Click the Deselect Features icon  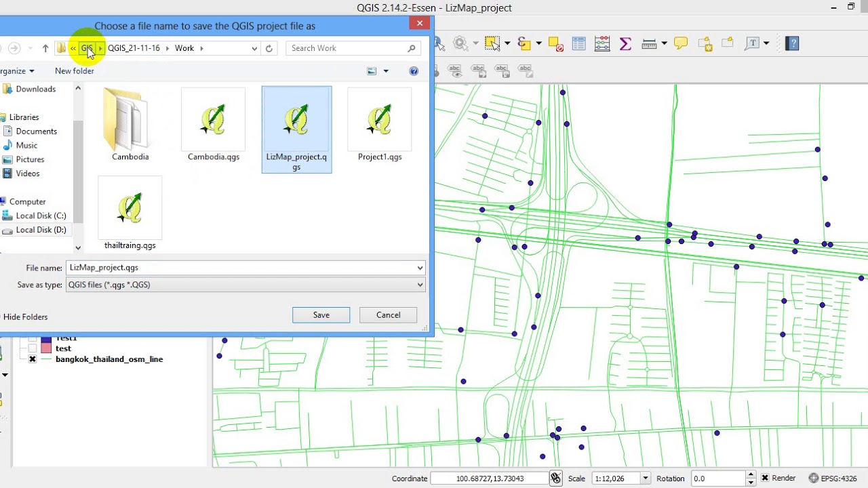(x=555, y=43)
